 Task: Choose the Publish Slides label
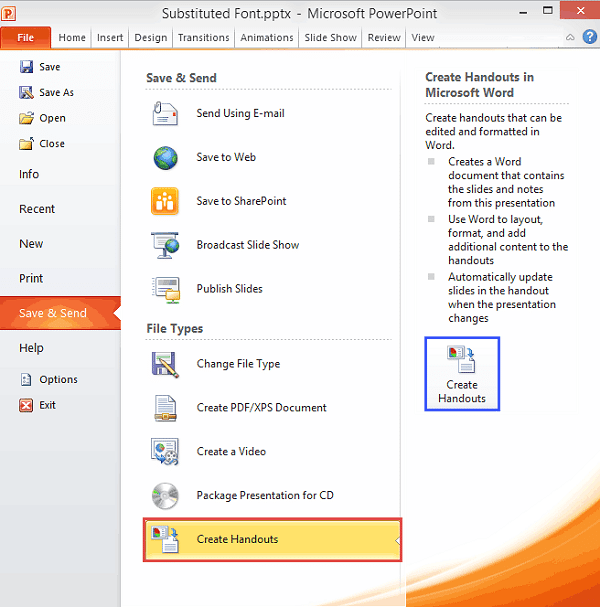point(229,289)
